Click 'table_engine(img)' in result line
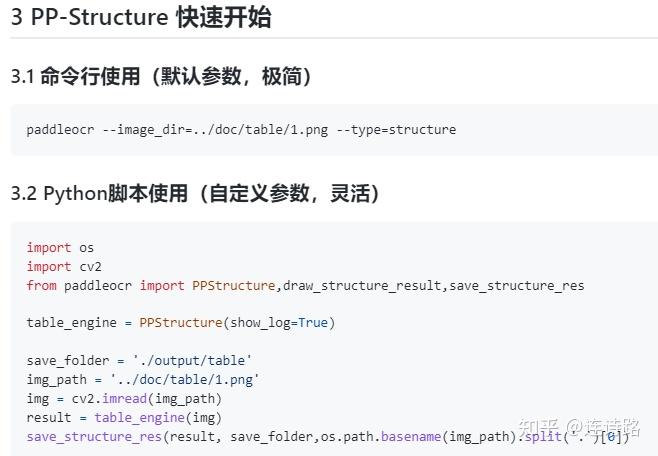 tap(158, 417)
